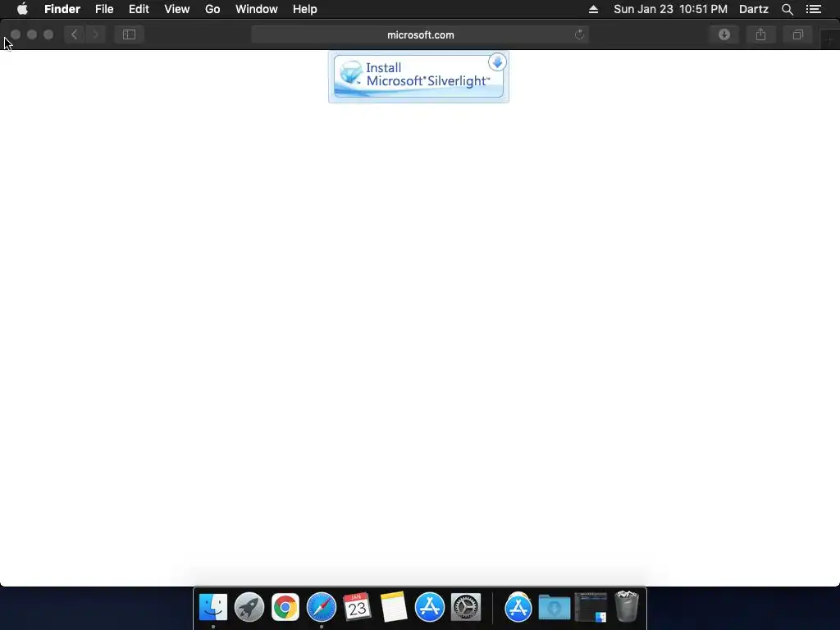
Task: Click the microsoft.com address bar
Action: 420,34
